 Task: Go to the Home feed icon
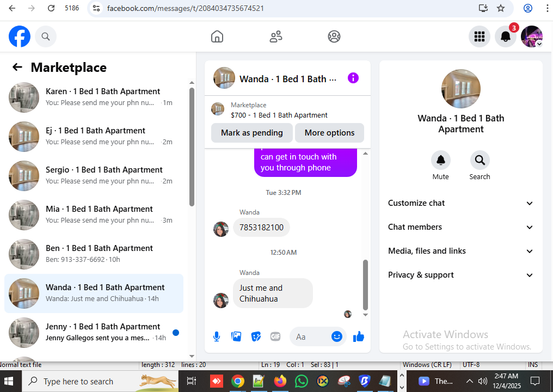[217, 36]
